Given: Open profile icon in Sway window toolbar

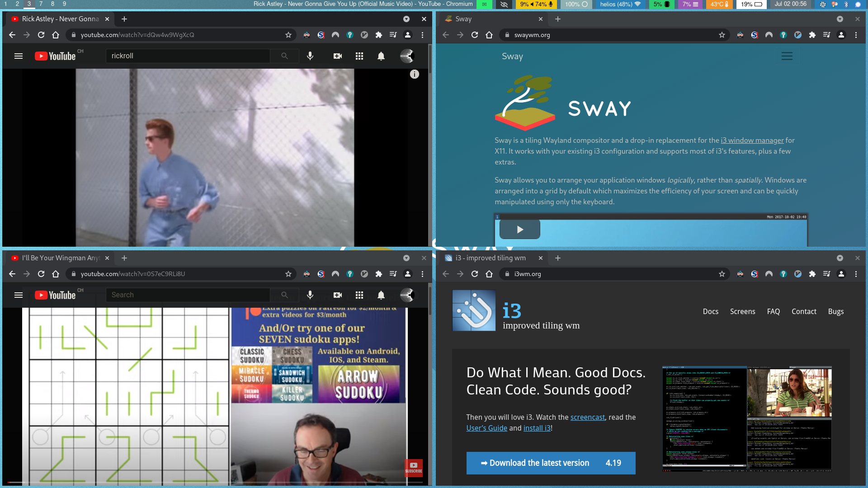Looking at the screenshot, I should tap(841, 35).
